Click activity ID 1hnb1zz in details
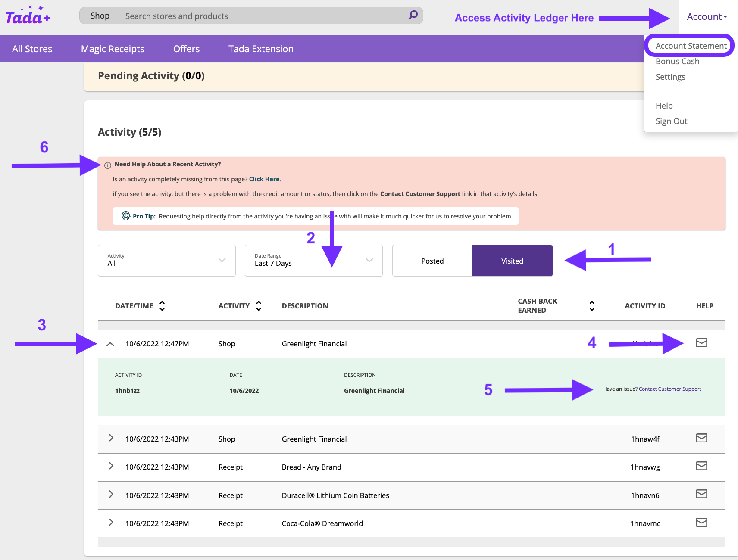Image resolution: width=738 pixels, height=560 pixels. click(x=127, y=391)
